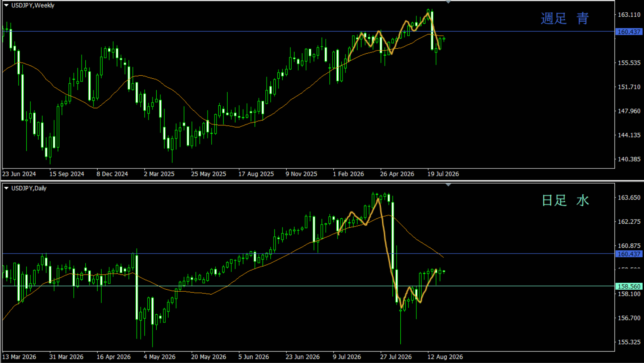Click the 日足 水 text label
The width and height of the screenshot is (644, 363).
(x=565, y=200)
